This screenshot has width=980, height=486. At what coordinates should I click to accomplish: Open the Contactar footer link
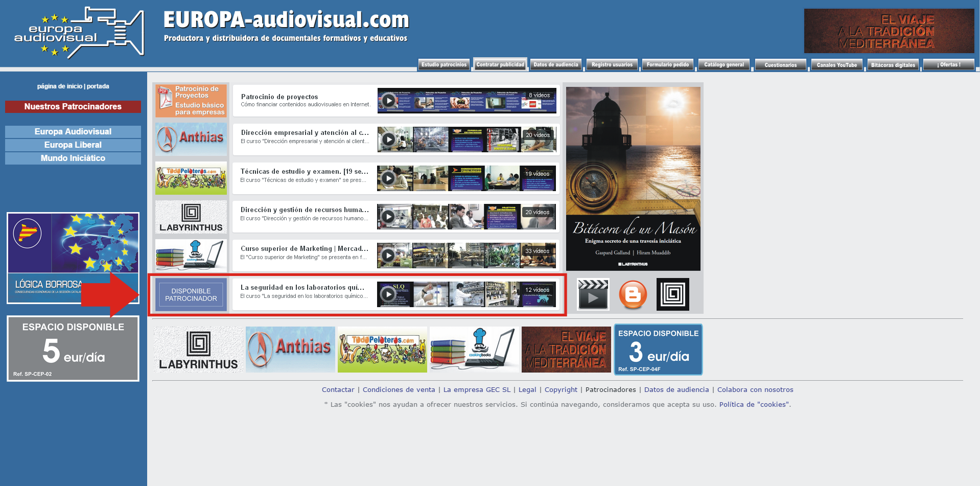click(x=338, y=389)
